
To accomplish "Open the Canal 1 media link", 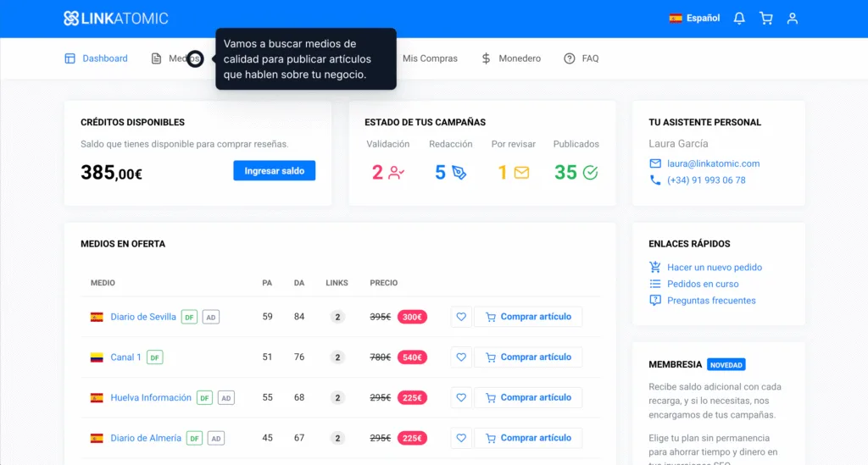I will pos(125,357).
